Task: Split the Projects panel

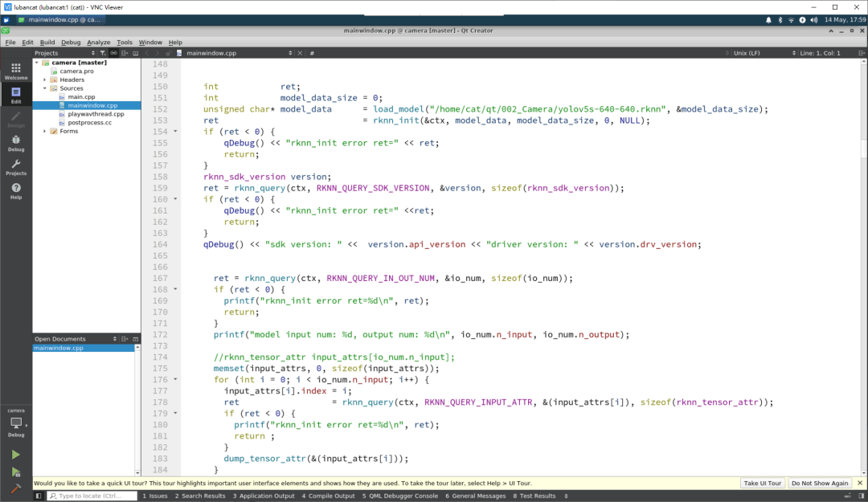Action: 125,53
